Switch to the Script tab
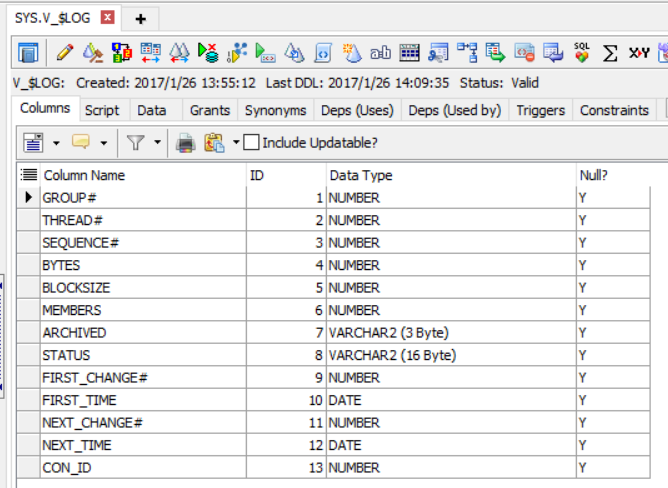 pyautogui.click(x=102, y=110)
